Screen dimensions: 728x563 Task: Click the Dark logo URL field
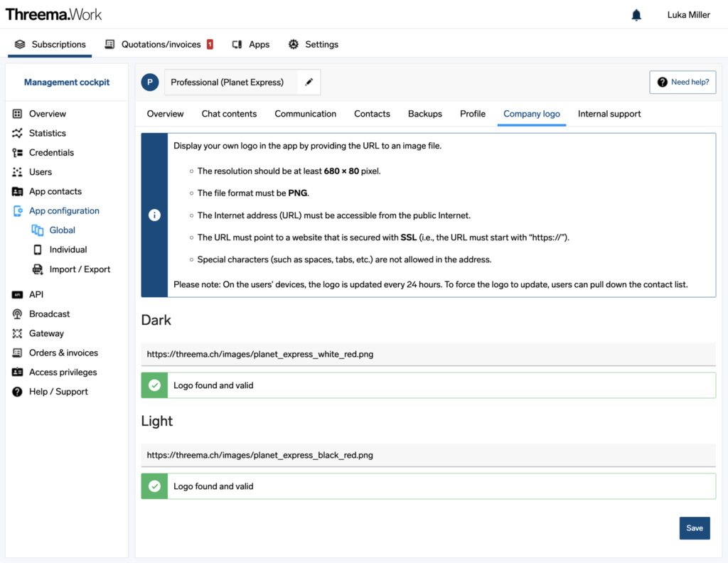click(428, 354)
